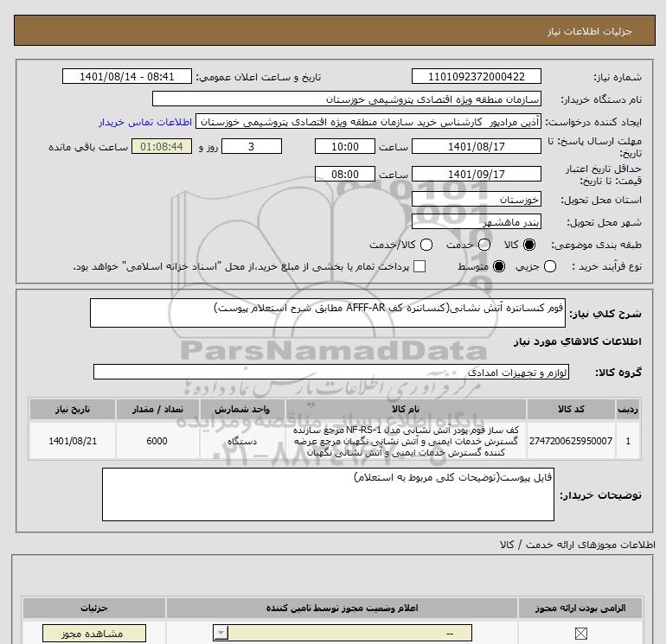666x644 pixels.
Task: Click the واحد شمارش column header
Action: click(242, 409)
